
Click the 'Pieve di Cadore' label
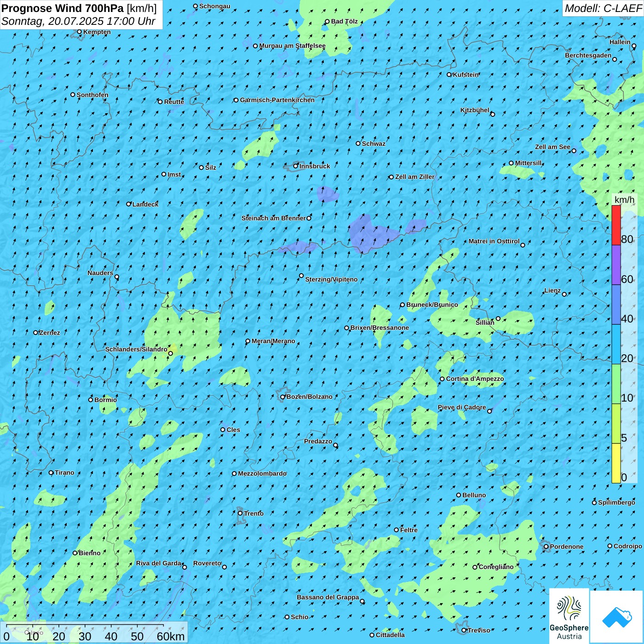coord(462,407)
